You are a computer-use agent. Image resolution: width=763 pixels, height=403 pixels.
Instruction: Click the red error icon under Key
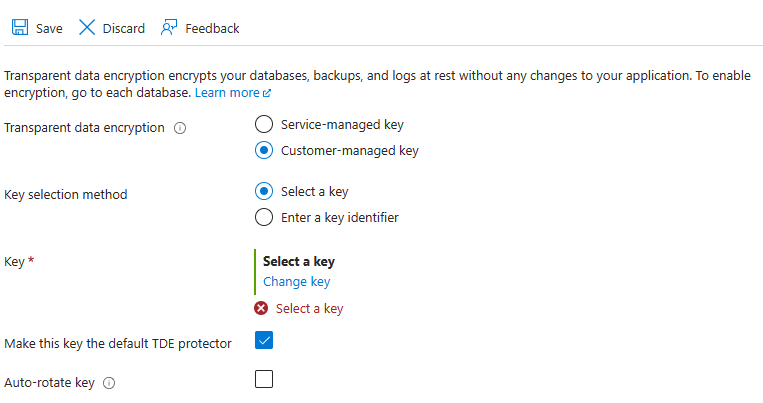click(261, 308)
